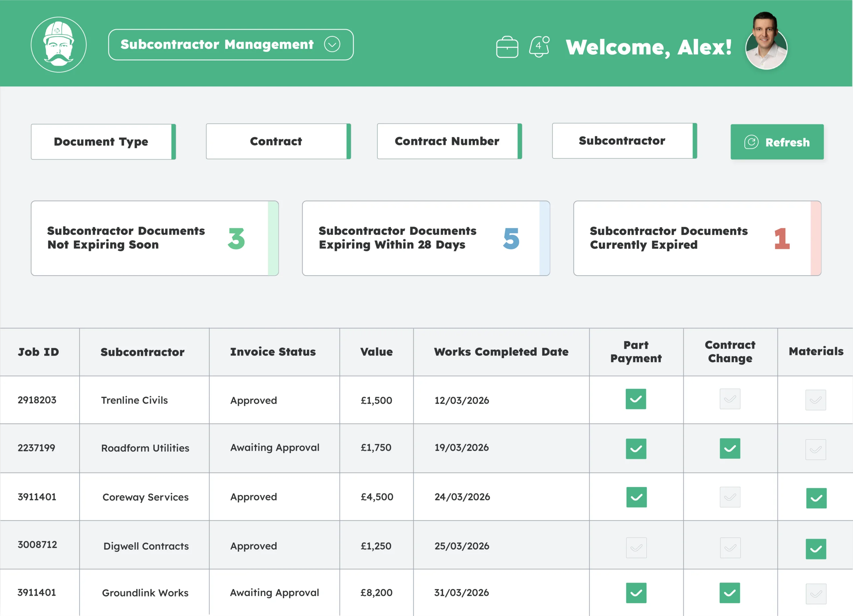Check Materials for Groundlink Works
853x616 pixels.
[816, 594]
